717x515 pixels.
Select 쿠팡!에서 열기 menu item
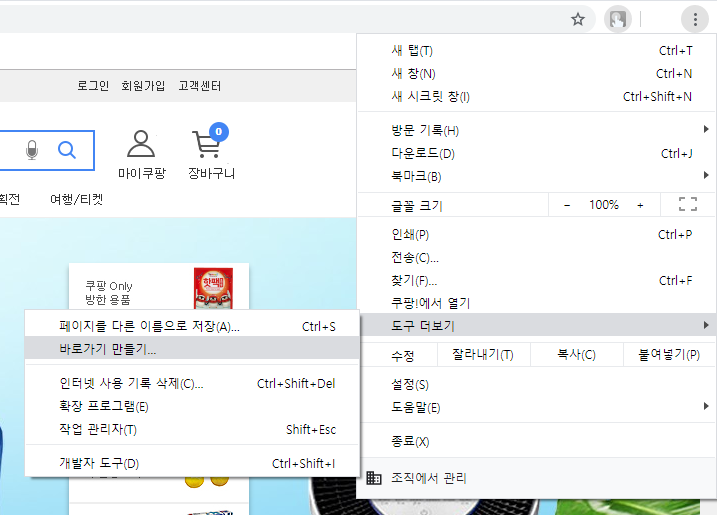tap(536, 303)
